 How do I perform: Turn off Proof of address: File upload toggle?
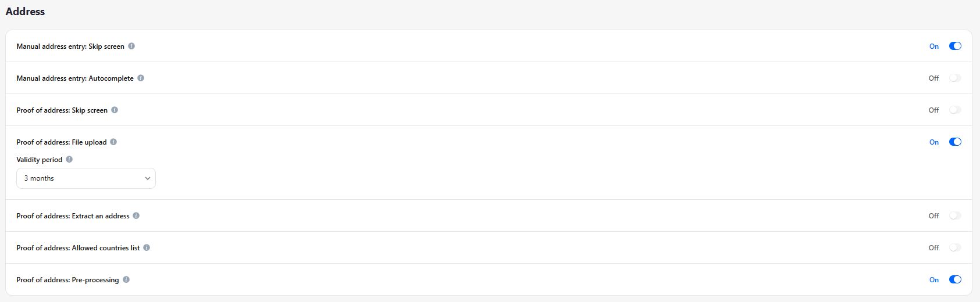[x=955, y=142]
